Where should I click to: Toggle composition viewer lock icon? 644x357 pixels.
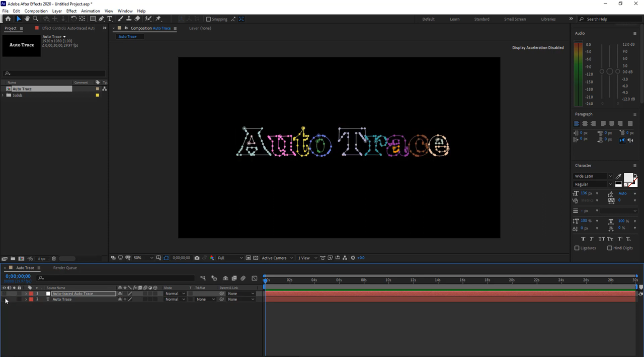(x=126, y=28)
